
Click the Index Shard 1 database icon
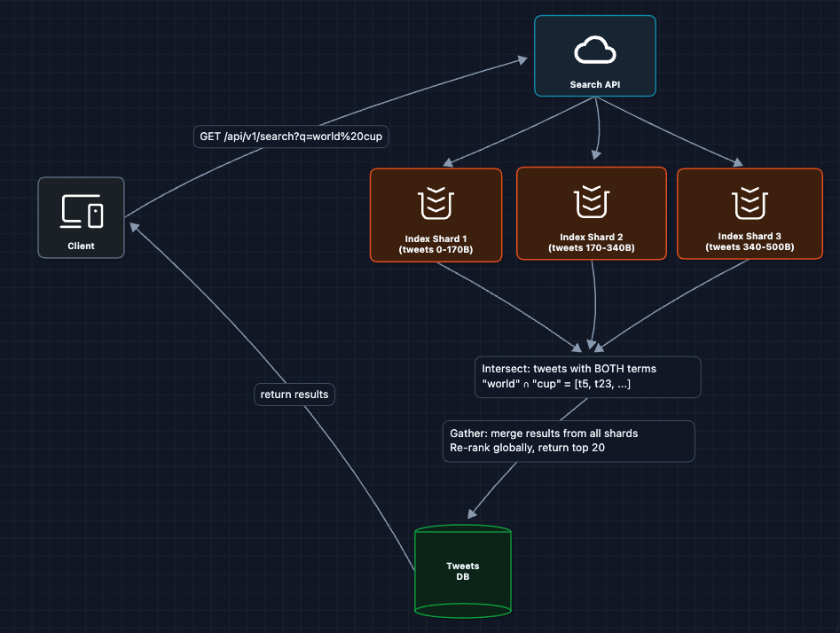[436, 204]
